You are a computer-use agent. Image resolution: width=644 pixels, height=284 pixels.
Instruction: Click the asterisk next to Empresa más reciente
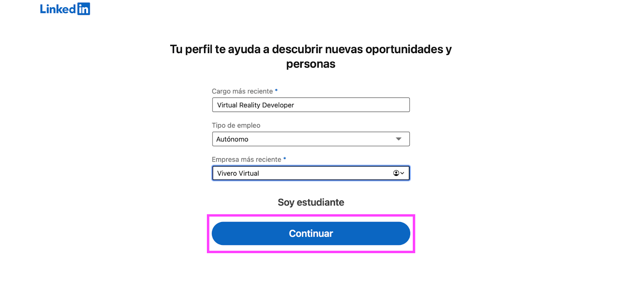pyautogui.click(x=285, y=159)
